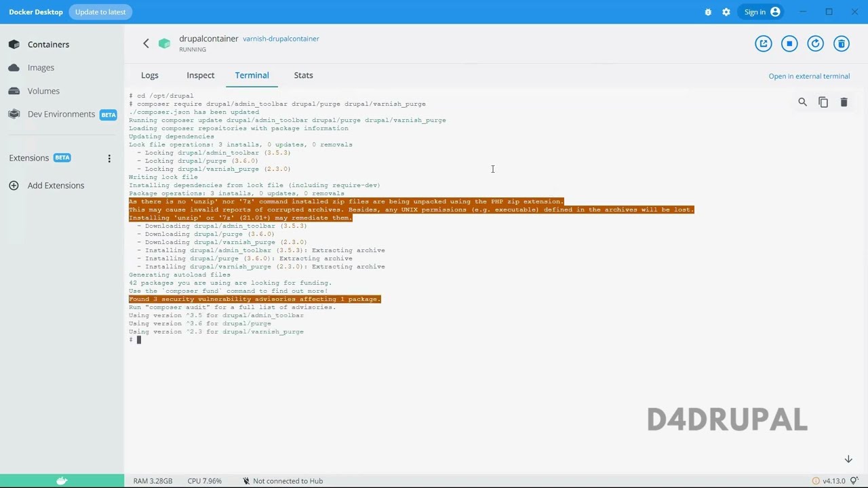Click the Dev Environments box icon
The image size is (868, 488).
pos(14,114)
